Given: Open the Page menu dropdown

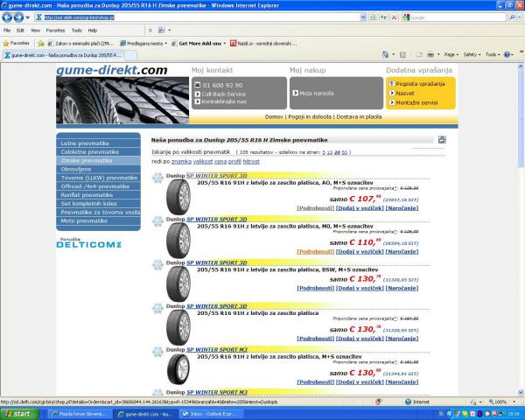Looking at the screenshot, I should 451,54.
